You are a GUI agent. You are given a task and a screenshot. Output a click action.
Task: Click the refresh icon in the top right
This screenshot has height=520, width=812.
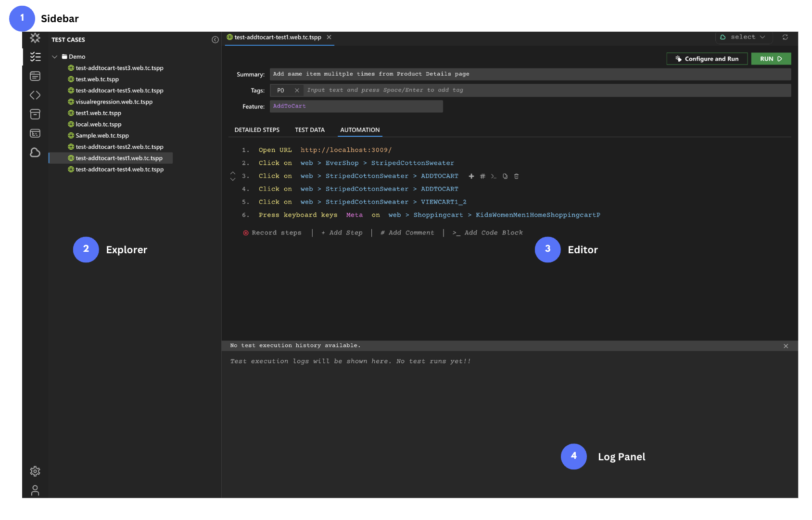tap(785, 37)
